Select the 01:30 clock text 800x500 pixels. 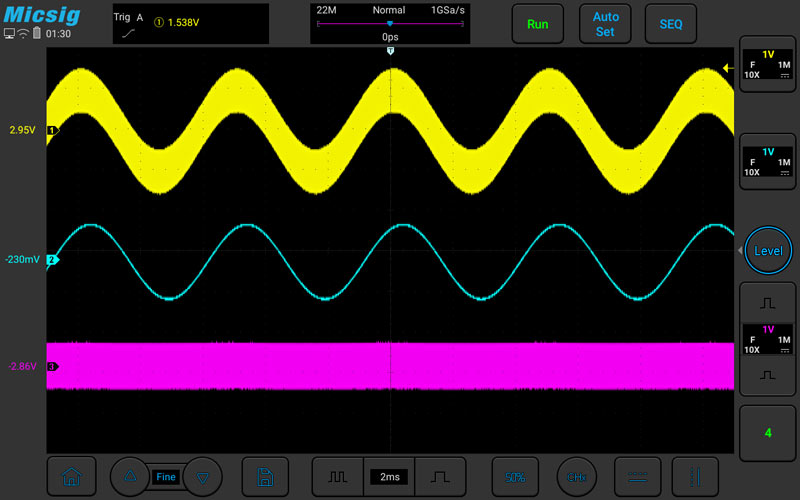tap(58, 34)
